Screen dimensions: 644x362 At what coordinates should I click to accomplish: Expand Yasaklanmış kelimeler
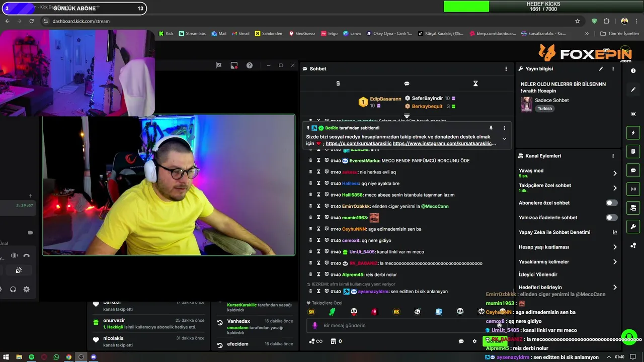pyautogui.click(x=568, y=262)
